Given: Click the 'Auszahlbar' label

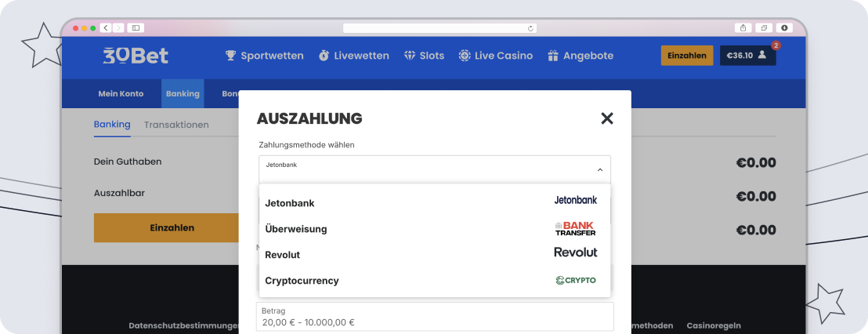Looking at the screenshot, I should tap(120, 194).
